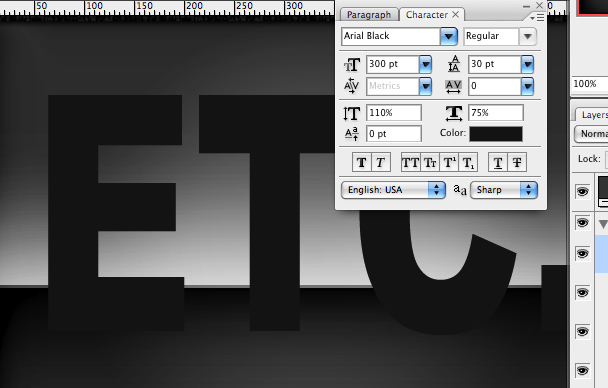Click the tracking 0 value field
The width and height of the screenshot is (608, 388).
pos(495,86)
